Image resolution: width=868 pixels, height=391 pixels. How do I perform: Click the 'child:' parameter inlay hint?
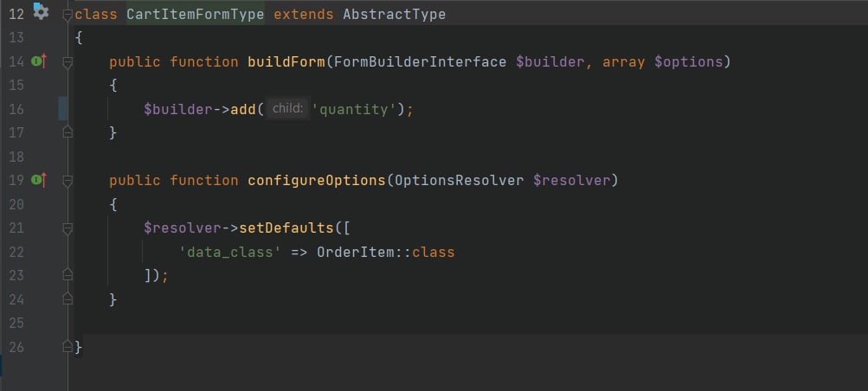pyautogui.click(x=287, y=109)
